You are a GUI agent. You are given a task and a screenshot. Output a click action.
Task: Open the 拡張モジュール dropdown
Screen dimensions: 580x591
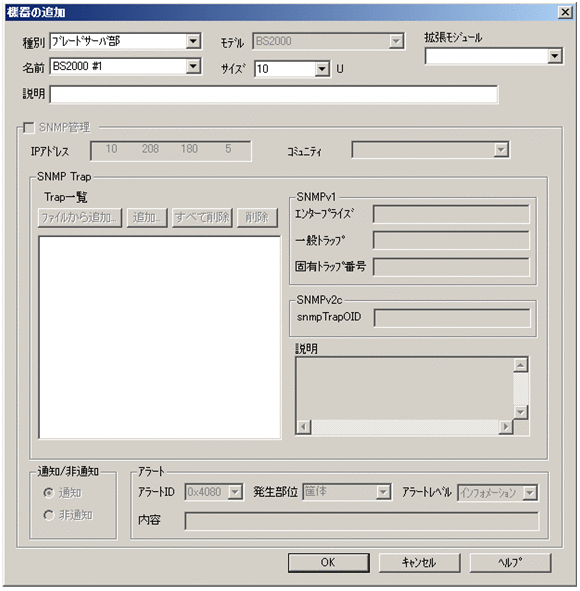(x=555, y=57)
